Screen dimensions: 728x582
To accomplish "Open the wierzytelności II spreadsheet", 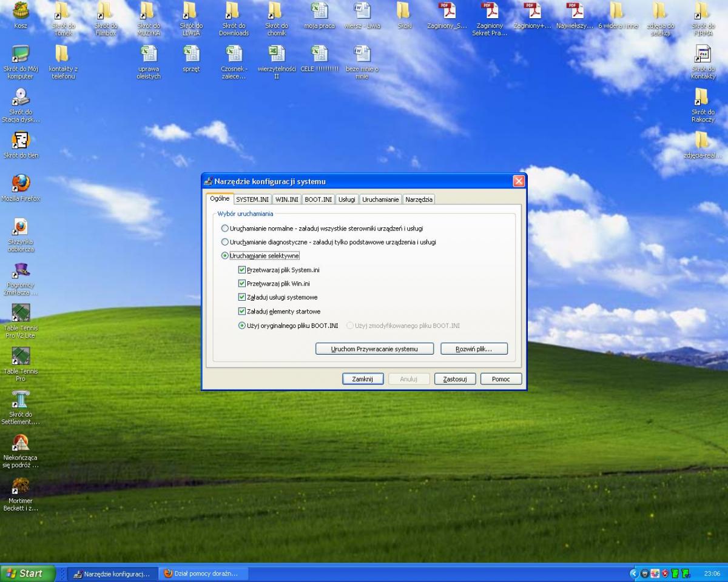I will pyautogui.click(x=276, y=62).
